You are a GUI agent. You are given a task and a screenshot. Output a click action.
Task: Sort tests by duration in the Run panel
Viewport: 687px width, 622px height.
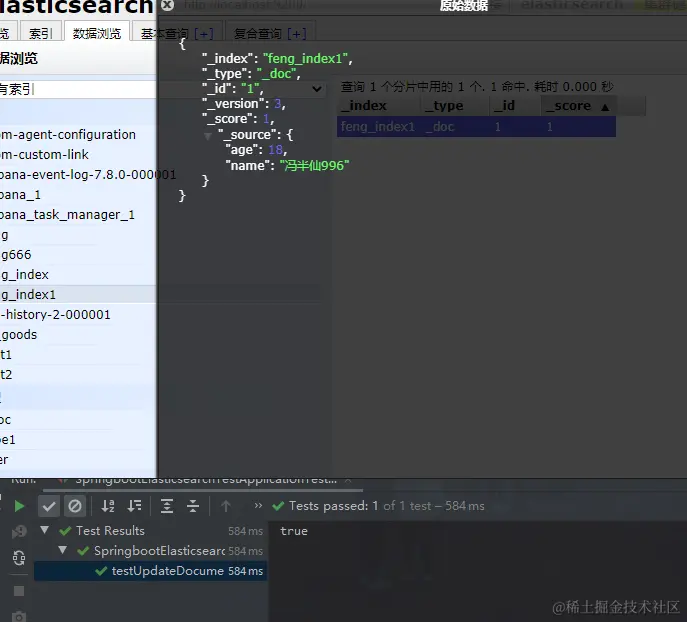[134, 506]
